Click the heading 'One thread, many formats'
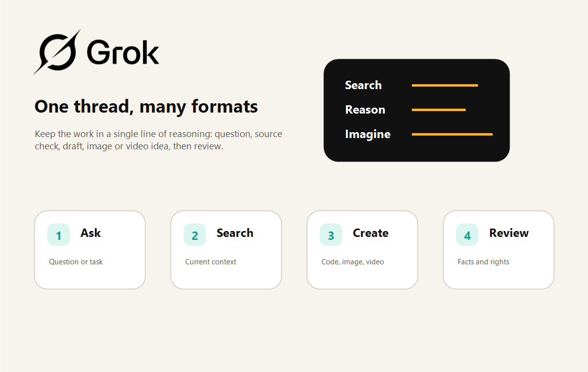Image resolution: width=588 pixels, height=372 pixels. click(146, 107)
